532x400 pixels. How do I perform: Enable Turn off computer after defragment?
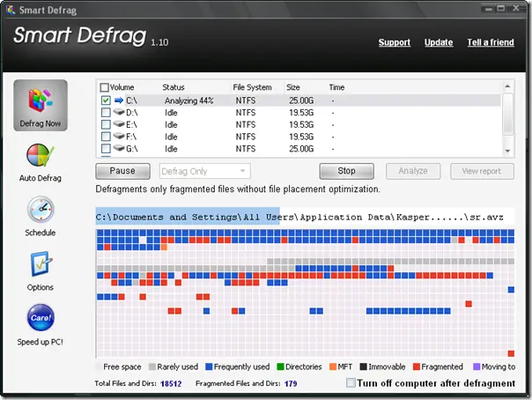351,383
